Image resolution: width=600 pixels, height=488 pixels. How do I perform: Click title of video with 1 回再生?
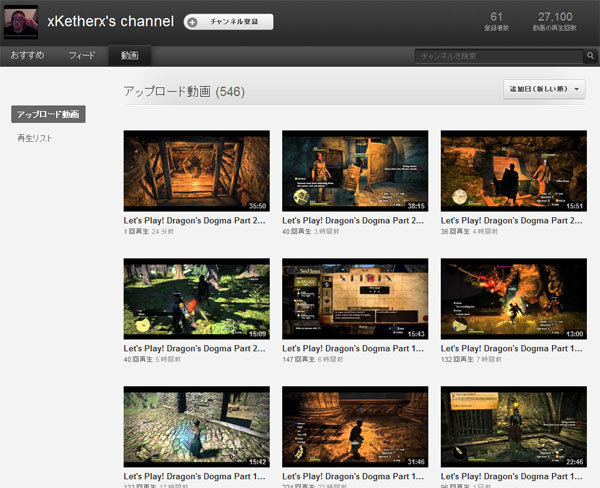[194, 221]
